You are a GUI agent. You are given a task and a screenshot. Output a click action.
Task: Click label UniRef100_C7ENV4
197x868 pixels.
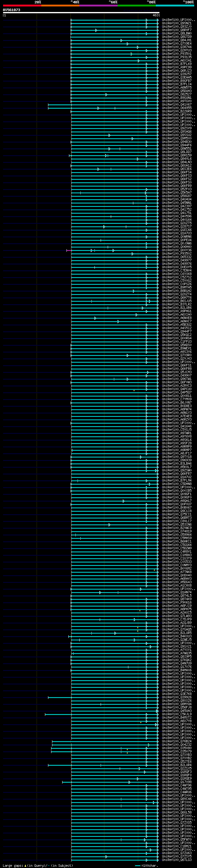coord(176,271)
